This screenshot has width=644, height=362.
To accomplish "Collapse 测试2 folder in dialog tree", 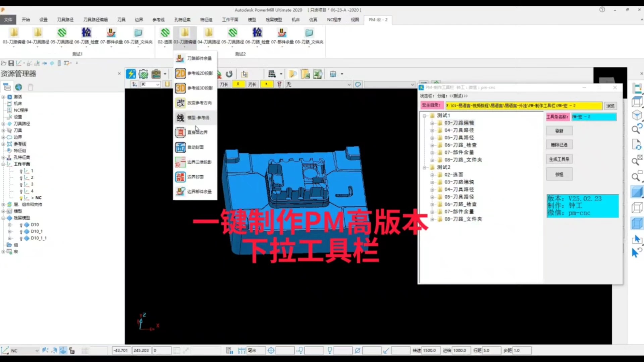I will (424, 167).
